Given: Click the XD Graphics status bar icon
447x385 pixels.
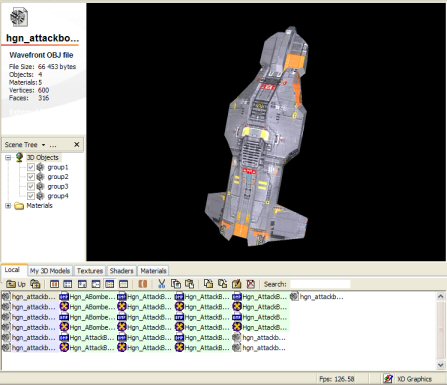Looking at the screenshot, I should [388, 379].
